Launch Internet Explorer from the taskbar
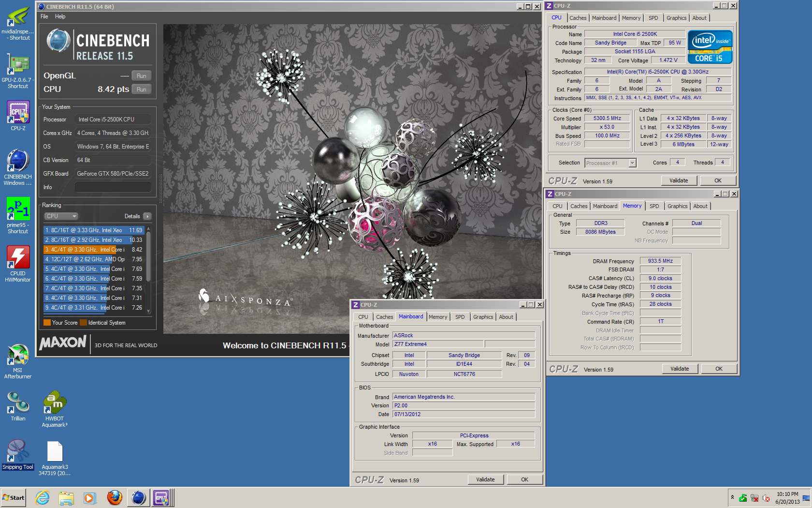812x508 pixels. click(x=43, y=498)
